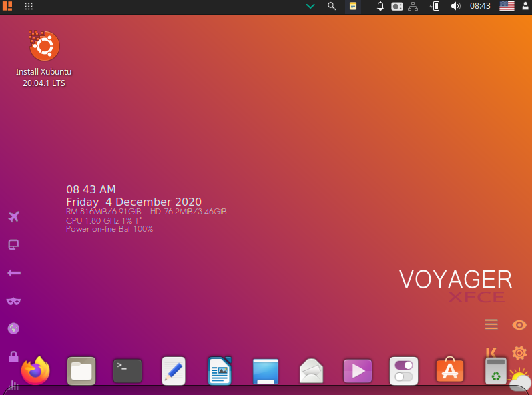The width and height of the screenshot is (532, 395).
Task: Select the Install Xubuntu 20.04.1 LTS icon
Action: (44, 59)
